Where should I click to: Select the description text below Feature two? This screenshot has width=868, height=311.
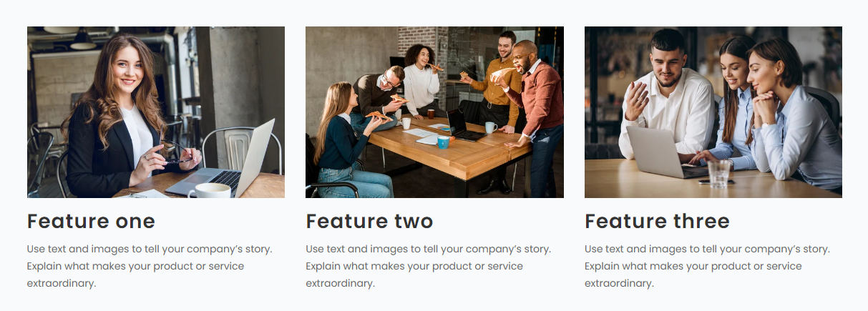[x=428, y=266]
